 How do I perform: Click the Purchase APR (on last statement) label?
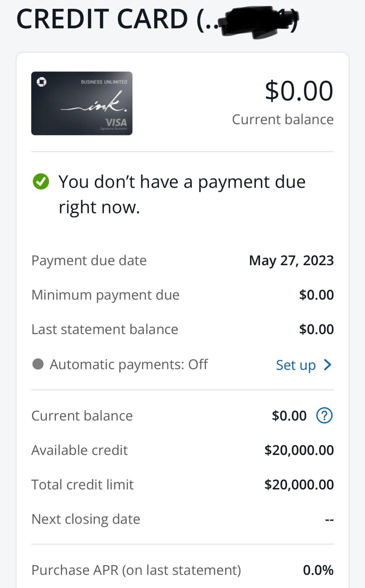(136, 570)
